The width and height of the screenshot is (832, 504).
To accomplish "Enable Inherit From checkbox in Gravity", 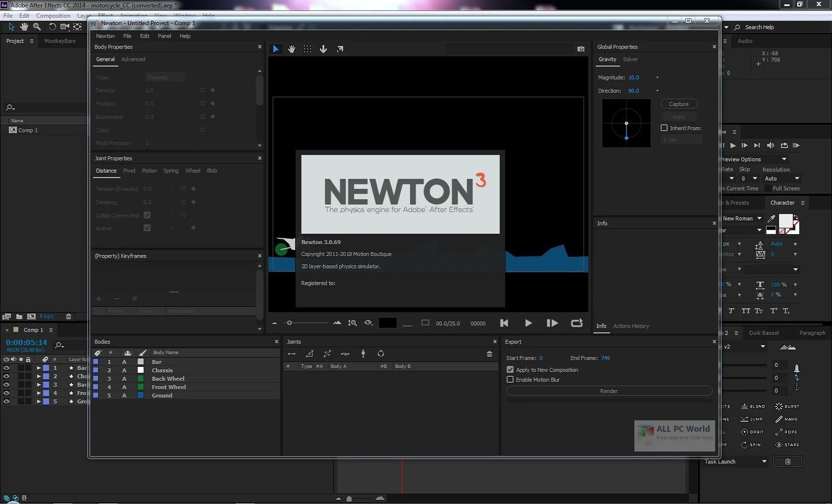I will click(664, 128).
